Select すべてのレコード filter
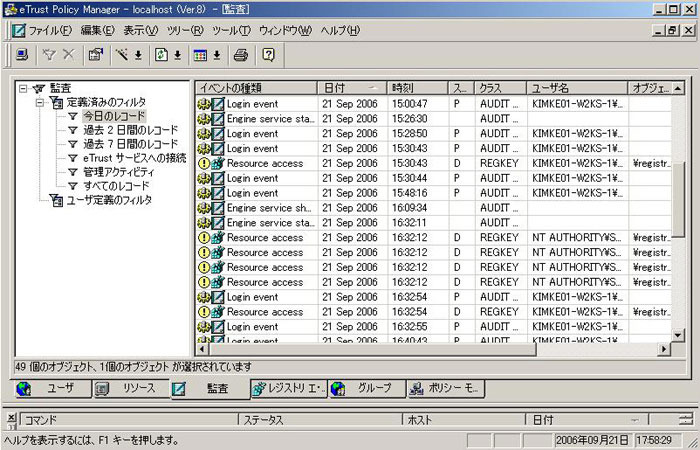The height and width of the screenshot is (450, 700). pyautogui.click(x=116, y=186)
